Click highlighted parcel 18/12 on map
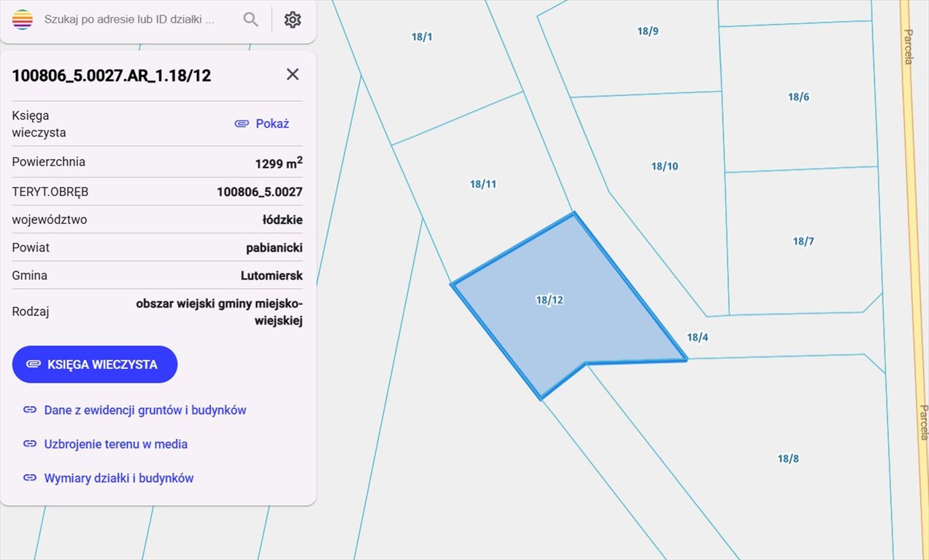 [x=550, y=300]
